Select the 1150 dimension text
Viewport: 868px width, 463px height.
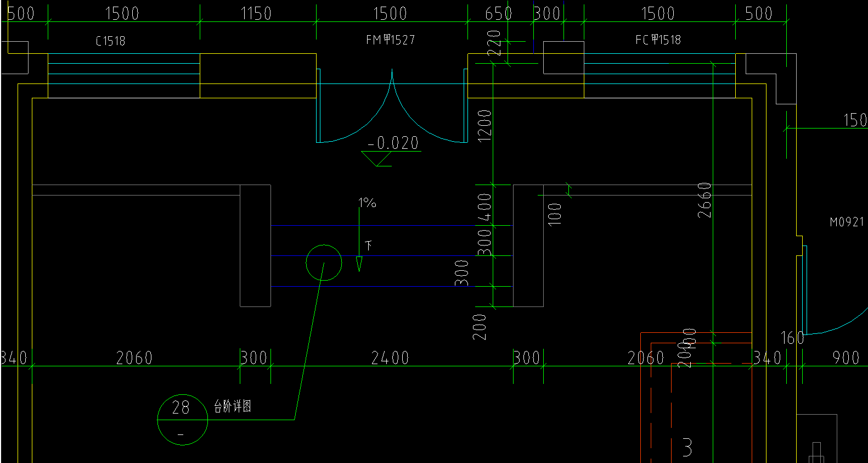click(256, 13)
